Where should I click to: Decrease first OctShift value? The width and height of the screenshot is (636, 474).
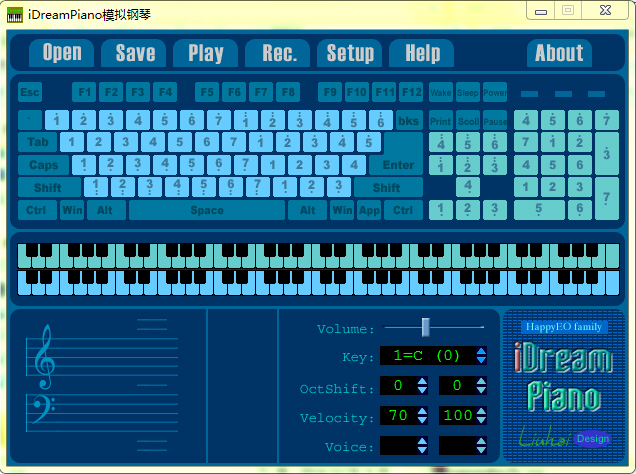click(x=422, y=390)
